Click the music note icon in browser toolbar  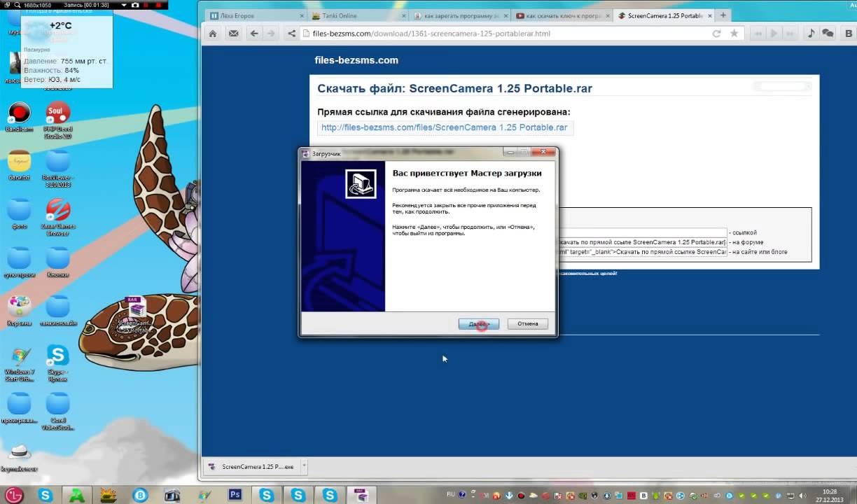click(x=811, y=34)
